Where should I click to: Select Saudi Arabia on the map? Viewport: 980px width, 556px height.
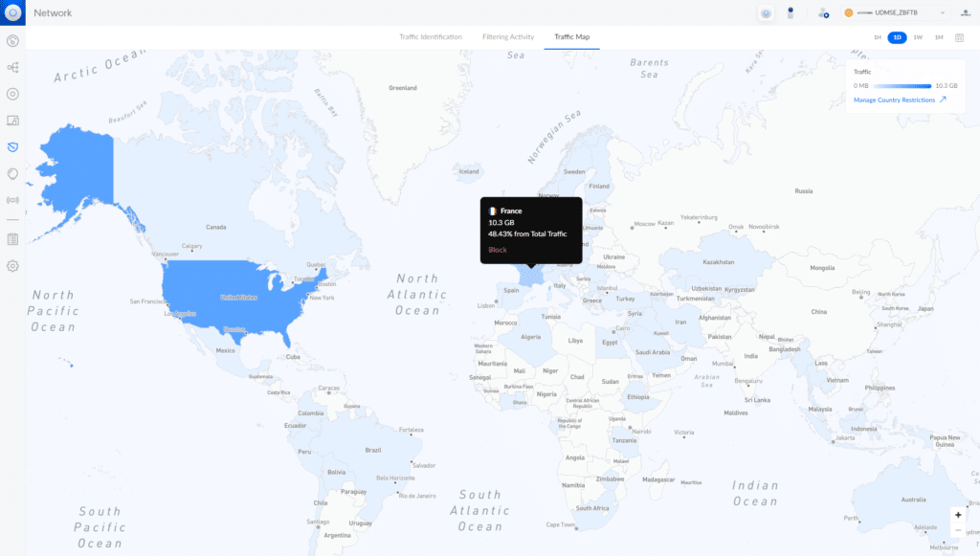(x=653, y=352)
